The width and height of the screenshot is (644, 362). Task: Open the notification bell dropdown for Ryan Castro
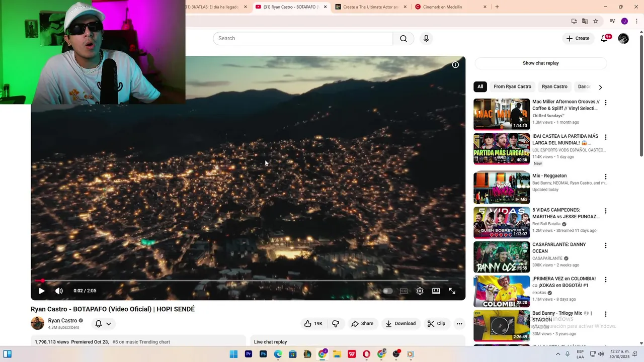103,324
